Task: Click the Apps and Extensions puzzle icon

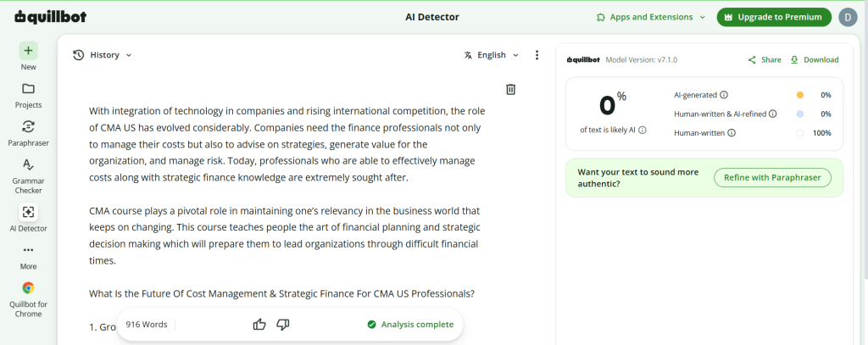Action: point(601,17)
